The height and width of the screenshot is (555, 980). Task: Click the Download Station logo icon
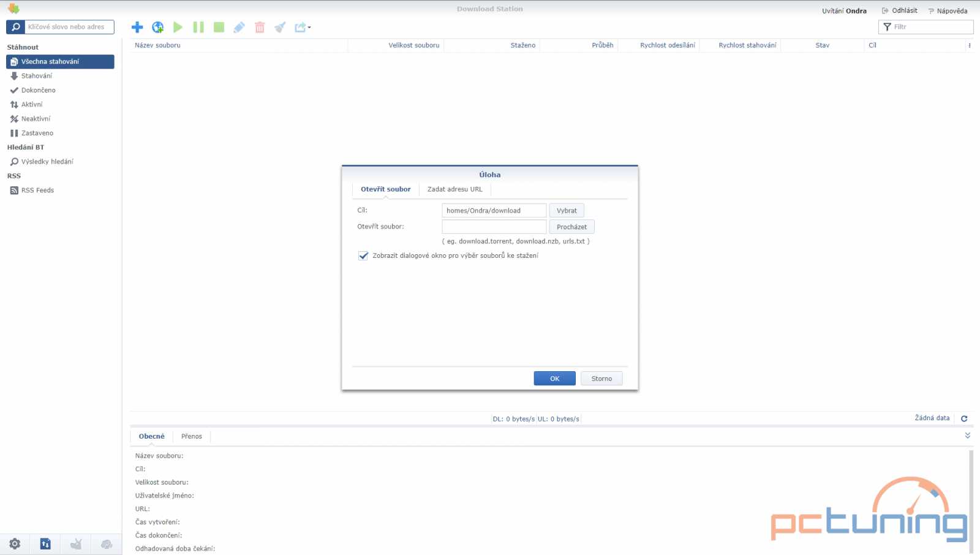point(13,9)
